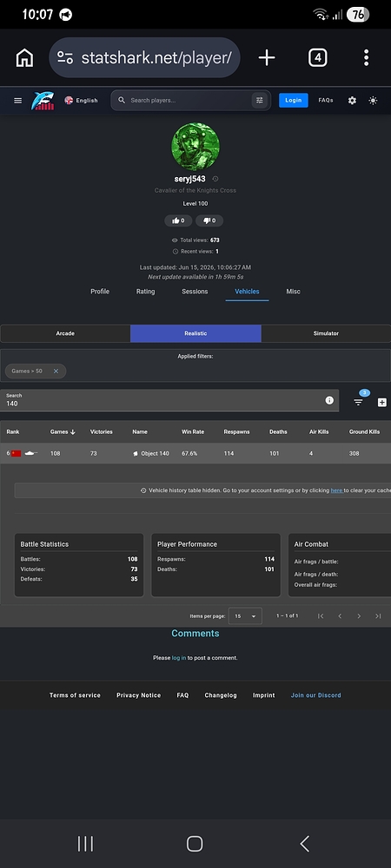The height and width of the screenshot is (868, 391).
Task: Remove the Games > 50 filter chip
Action: [56, 371]
